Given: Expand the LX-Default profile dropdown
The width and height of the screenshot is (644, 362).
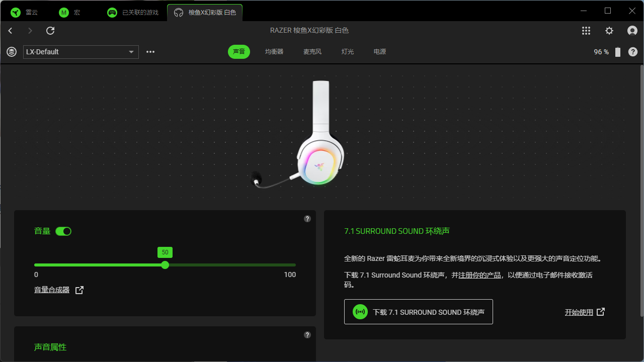Looking at the screenshot, I should coord(81,52).
